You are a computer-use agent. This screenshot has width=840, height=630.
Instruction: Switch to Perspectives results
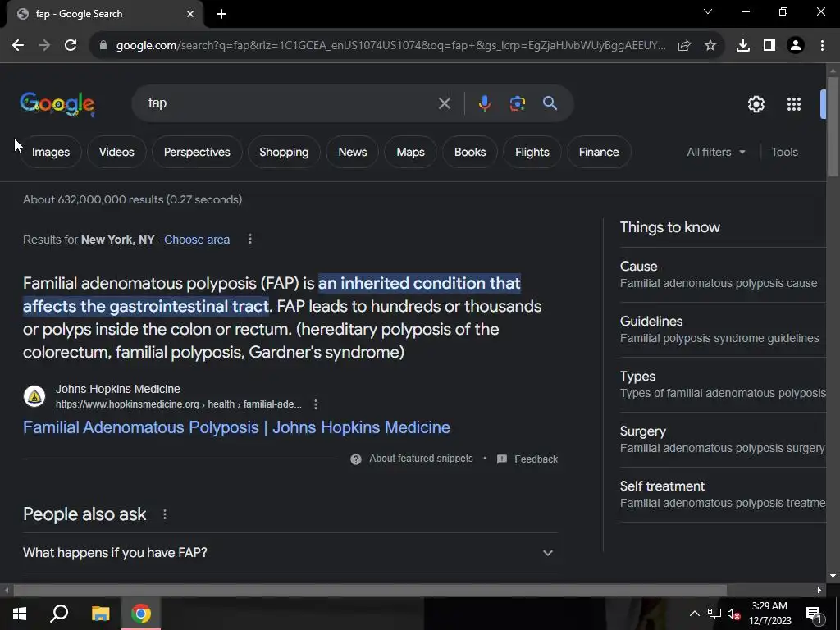197,152
